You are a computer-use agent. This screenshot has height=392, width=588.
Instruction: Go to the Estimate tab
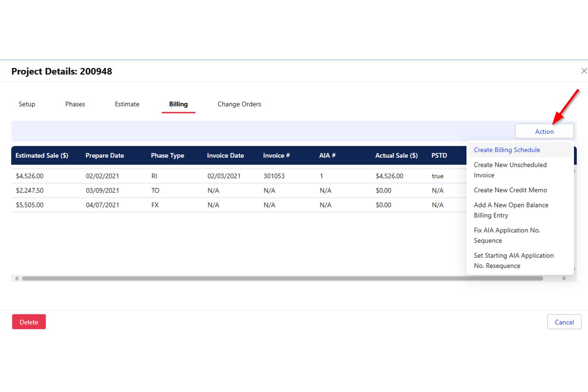[127, 104]
